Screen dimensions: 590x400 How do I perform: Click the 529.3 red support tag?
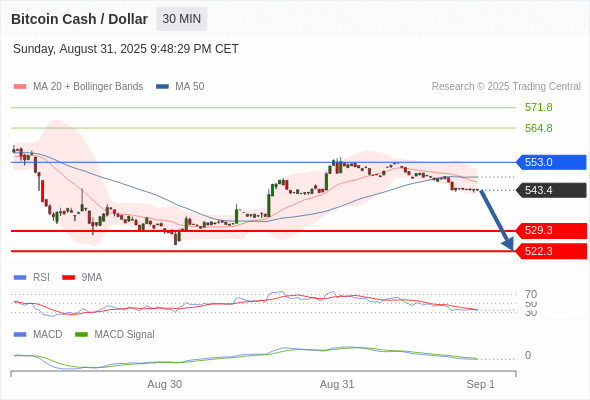pos(551,230)
